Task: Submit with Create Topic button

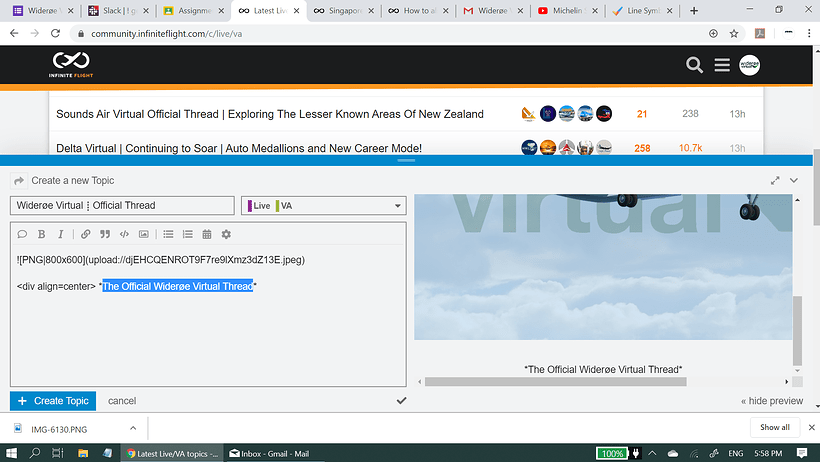Action: coord(53,401)
